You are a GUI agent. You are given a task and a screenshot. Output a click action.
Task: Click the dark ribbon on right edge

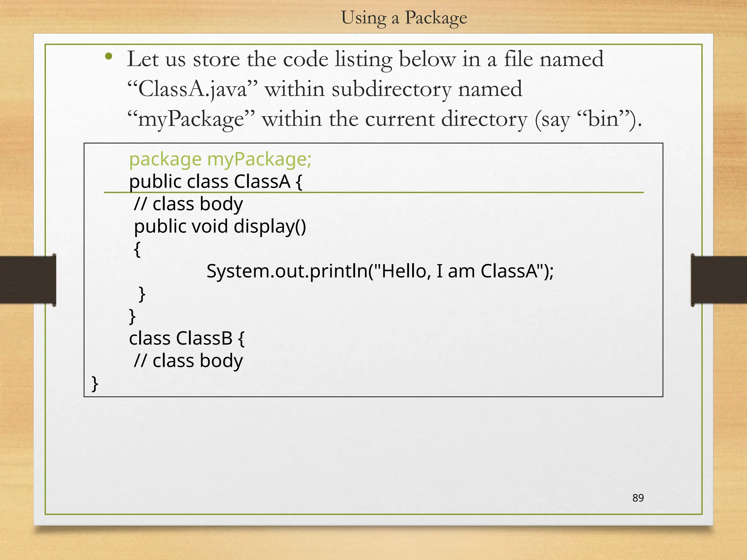[719, 280]
